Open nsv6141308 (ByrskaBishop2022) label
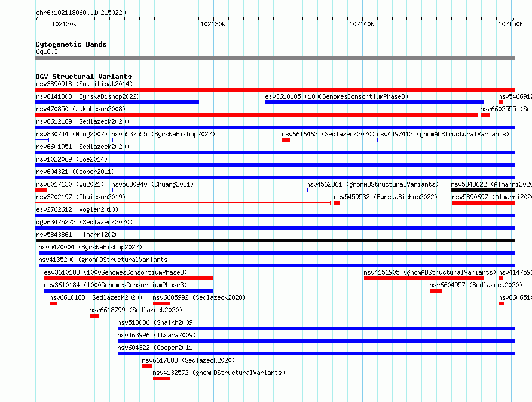This screenshot has height=402, width=532. [x=88, y=96]
